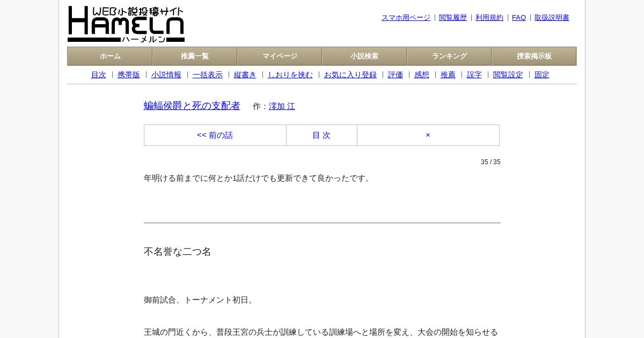Viewport: 644px width, 338px height.
Task: Click お気に入り登録 favorite link
Action: pos(350,75)
